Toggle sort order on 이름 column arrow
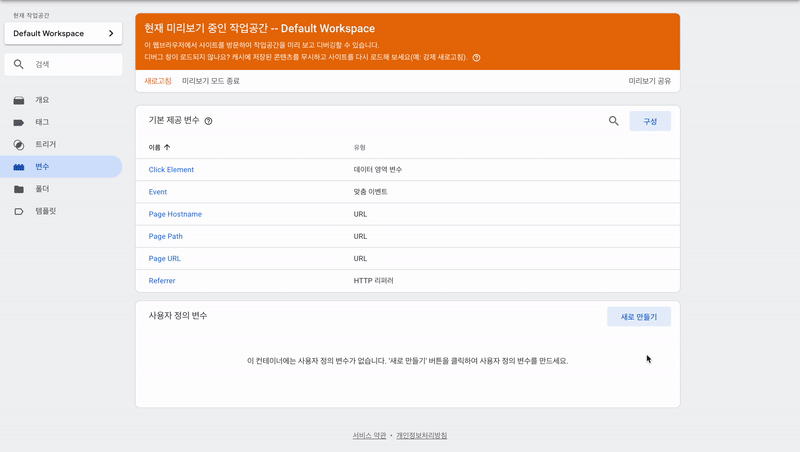800x452 pixels. [167, 147]
